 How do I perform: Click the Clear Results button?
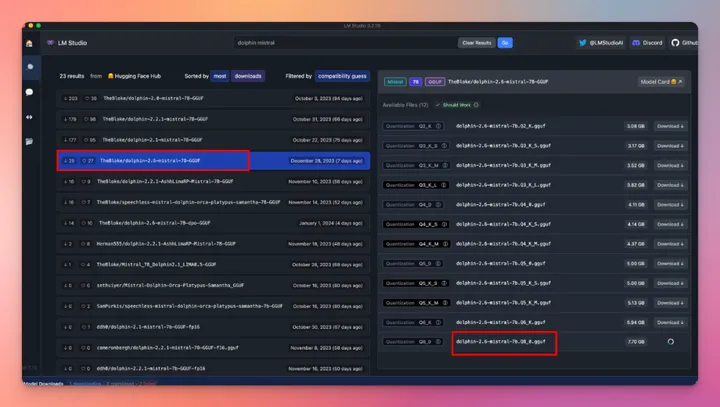(x=477, y=43)
